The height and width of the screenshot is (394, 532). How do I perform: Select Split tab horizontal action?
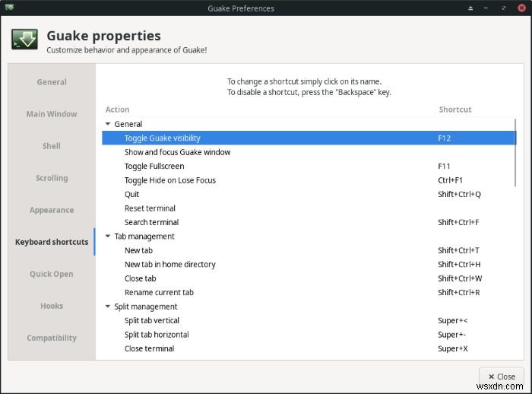pyautogui.click(x=309, y=334)
